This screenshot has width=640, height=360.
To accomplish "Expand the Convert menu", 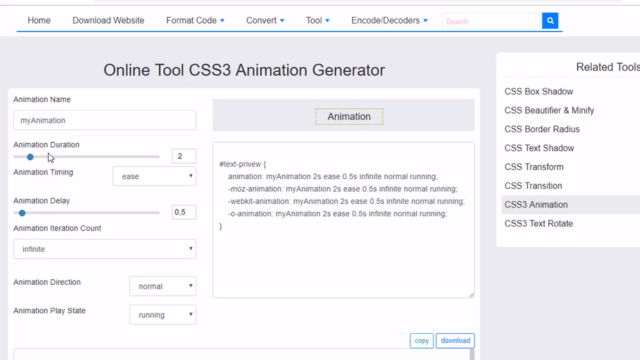I will tap(265, 20).
